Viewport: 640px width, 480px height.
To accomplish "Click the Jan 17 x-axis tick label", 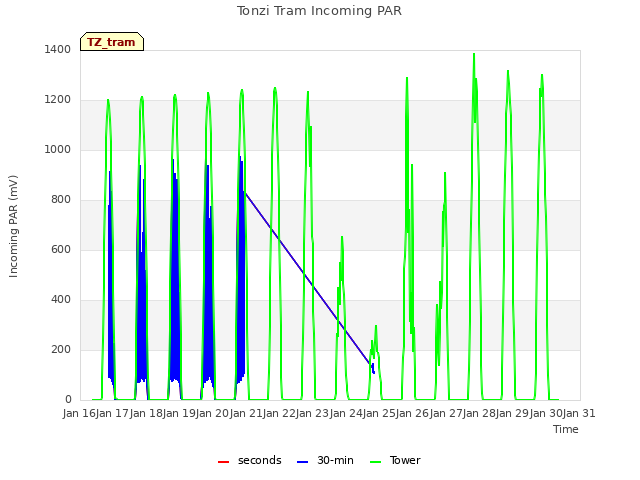I will [x=113, y=413].
